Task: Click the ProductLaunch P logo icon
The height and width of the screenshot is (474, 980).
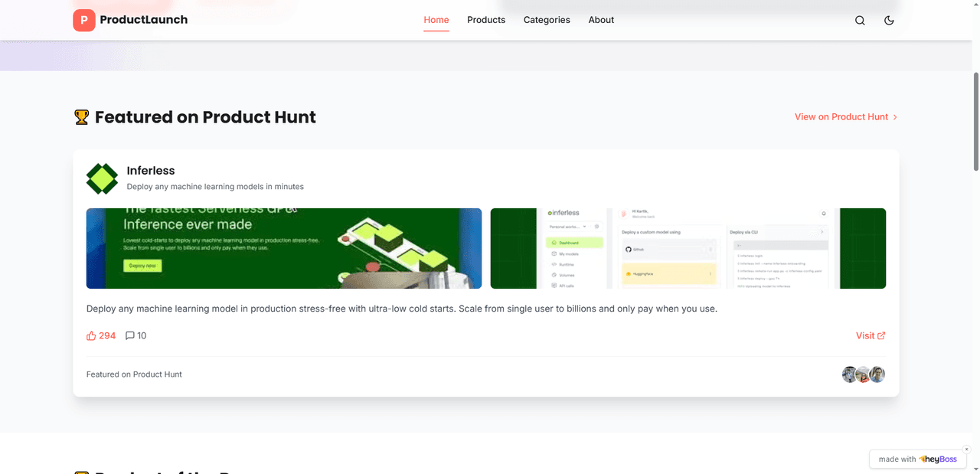Action: pos(84,21)
